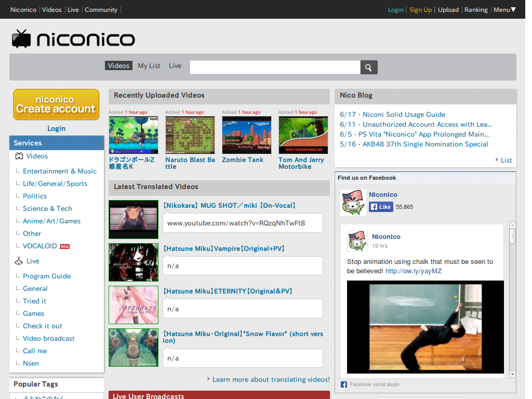The height and width of the screenshot is (399, 532).
Task: Open the Nsen link
Action: pos(31,363)
